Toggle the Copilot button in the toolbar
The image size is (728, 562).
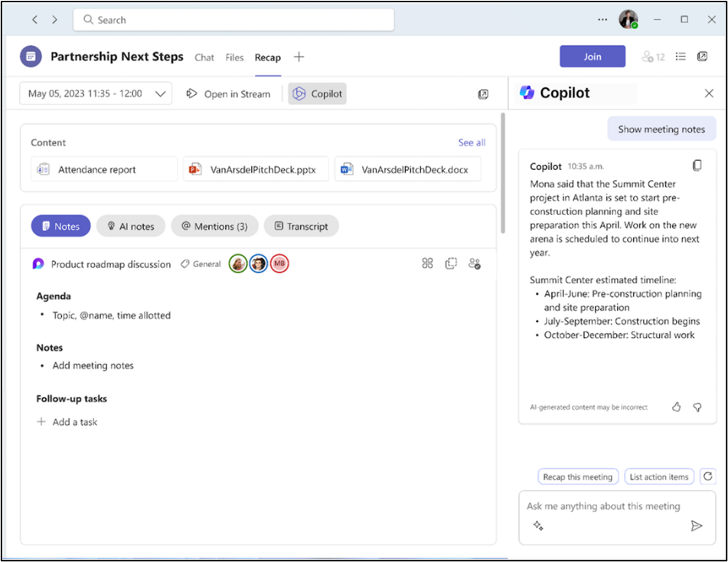click(318, 94)
